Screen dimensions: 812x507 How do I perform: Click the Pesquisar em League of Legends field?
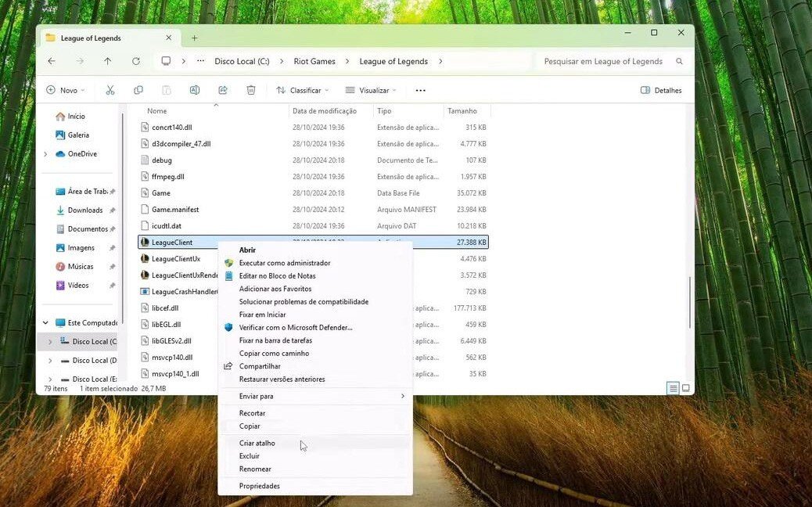click(x=611, y=61)
